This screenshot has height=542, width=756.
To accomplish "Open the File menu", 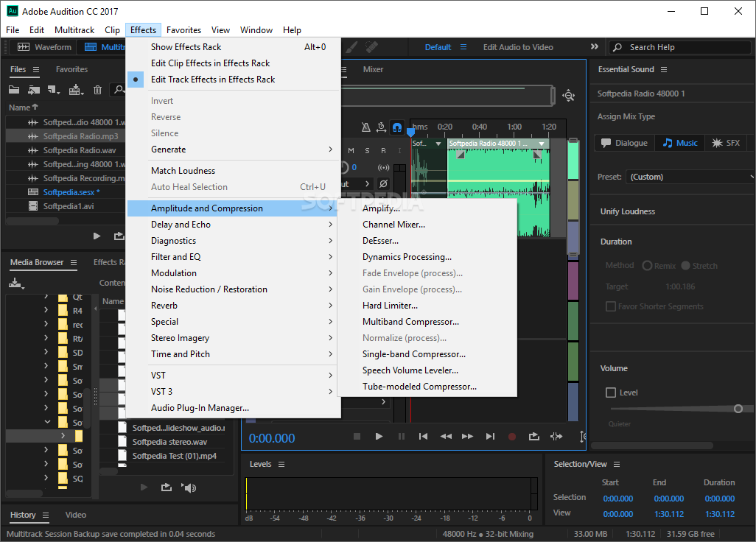I will pos(13,30).
